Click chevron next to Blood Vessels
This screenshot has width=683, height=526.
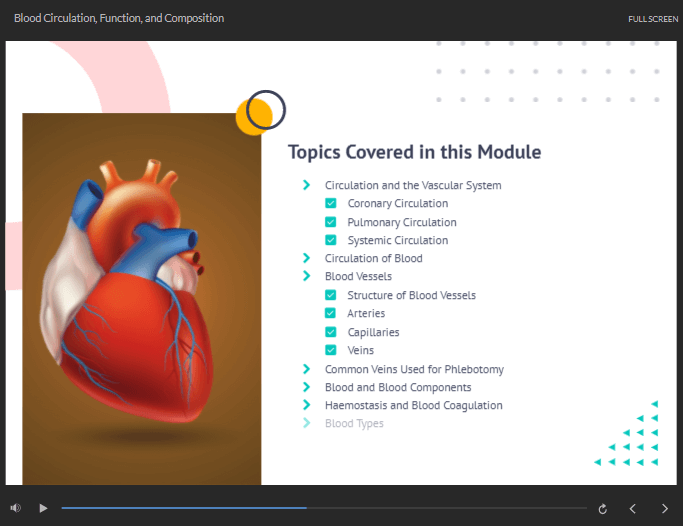tap(306, 276)
